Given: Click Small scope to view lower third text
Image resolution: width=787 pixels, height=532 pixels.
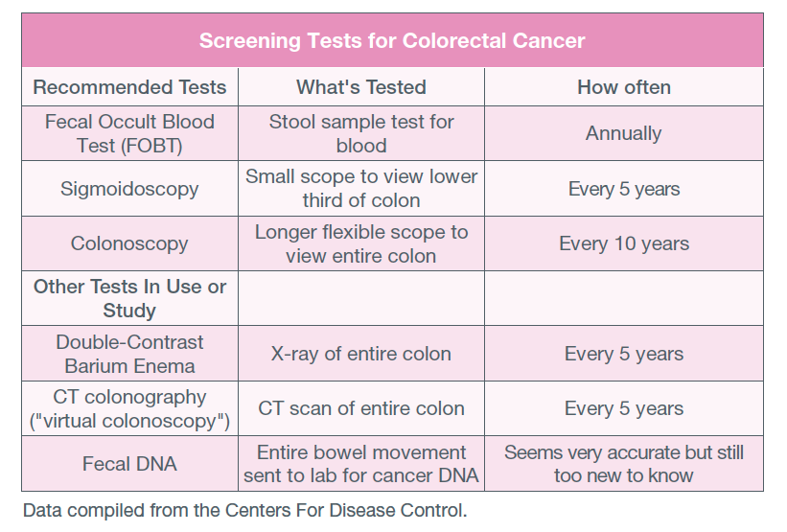Looking at the screenshot, I should 360,189.
